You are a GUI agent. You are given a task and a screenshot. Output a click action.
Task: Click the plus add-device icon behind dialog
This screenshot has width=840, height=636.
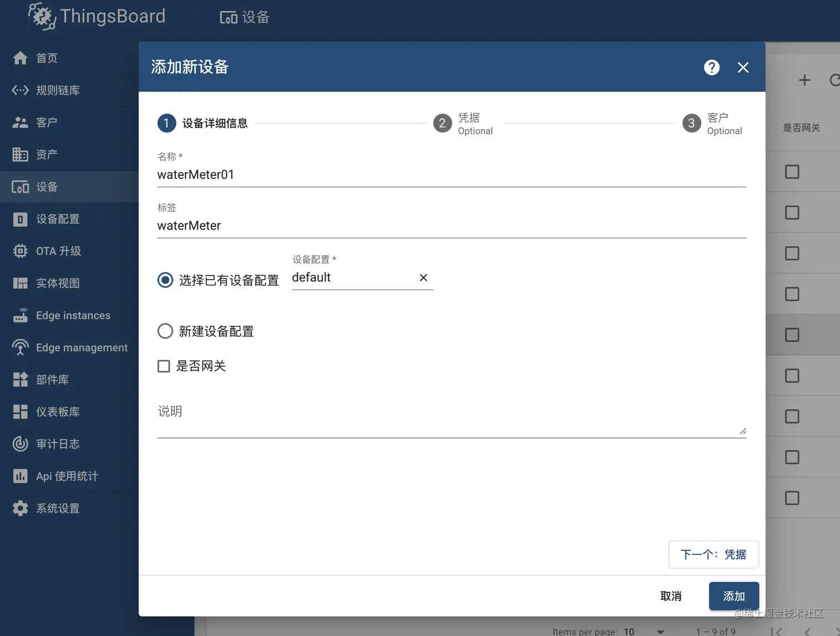[804, 80]
